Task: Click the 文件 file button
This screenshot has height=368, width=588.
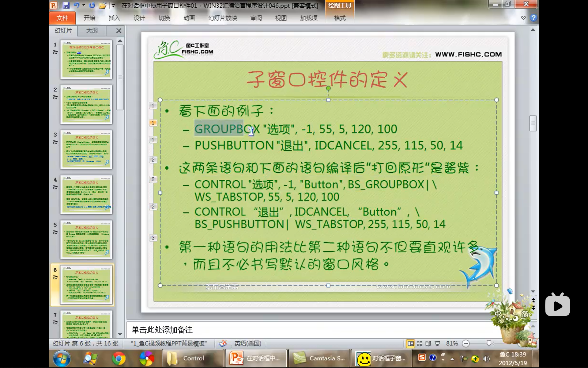Action: pyautogui.click(x=62, y=18)
